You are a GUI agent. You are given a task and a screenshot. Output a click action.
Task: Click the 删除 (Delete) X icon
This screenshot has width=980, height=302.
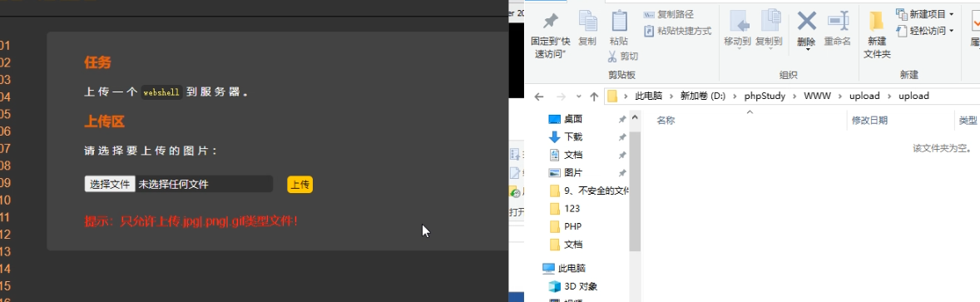point(806,22)
